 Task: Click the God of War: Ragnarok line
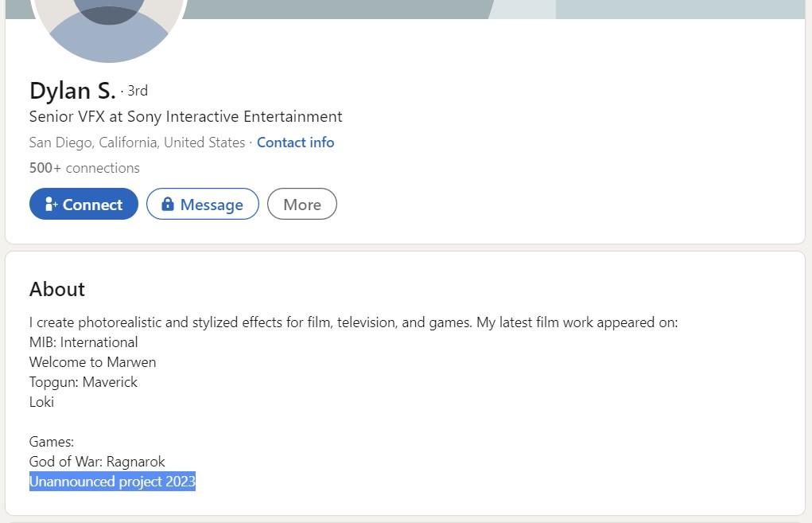click(x=97, y=462)
